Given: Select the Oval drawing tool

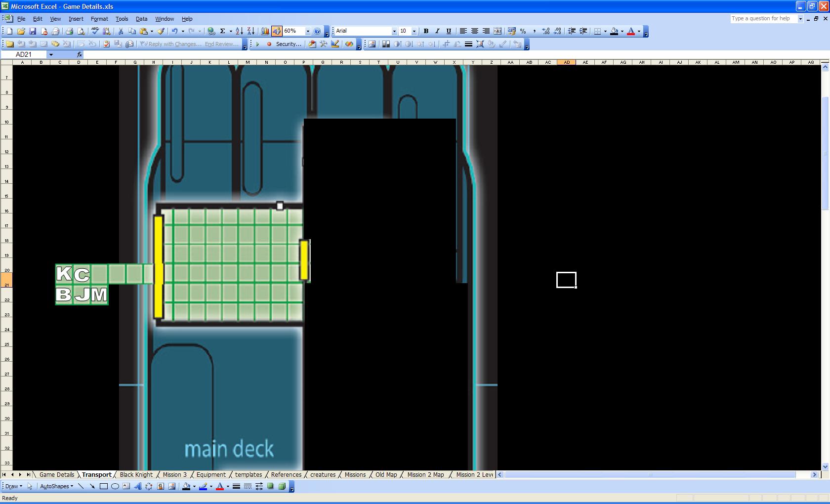Looking at the screenshot, I should 115,486.
